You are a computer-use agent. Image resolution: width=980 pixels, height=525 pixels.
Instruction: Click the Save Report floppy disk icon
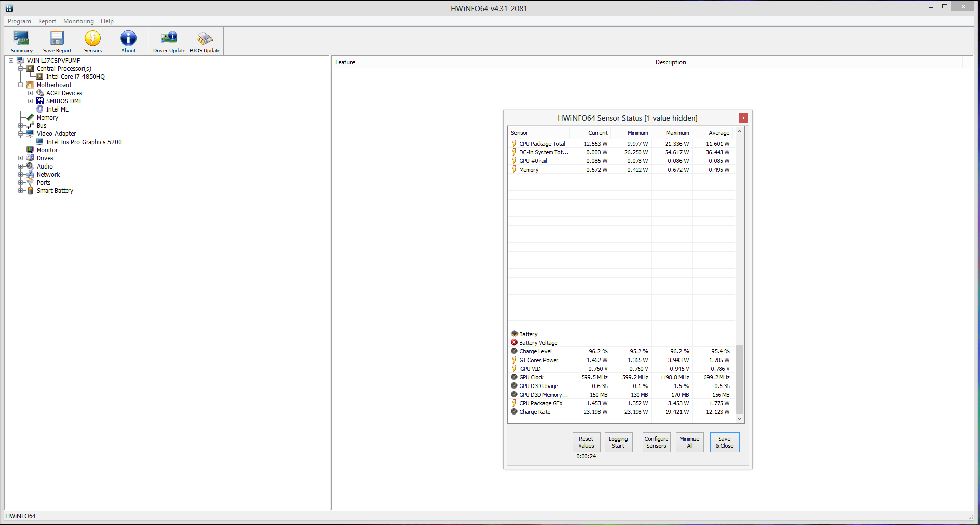click(x=57, y=38)
